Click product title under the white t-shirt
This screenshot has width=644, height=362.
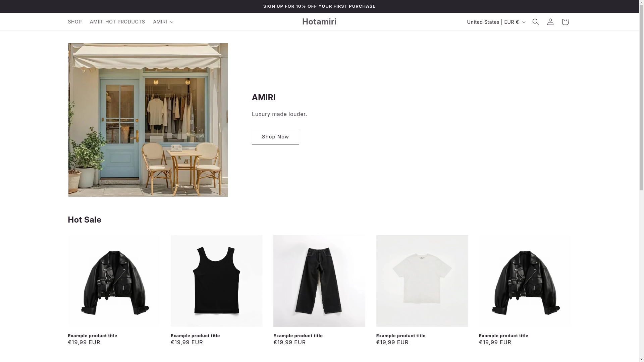tap(401, 336)
